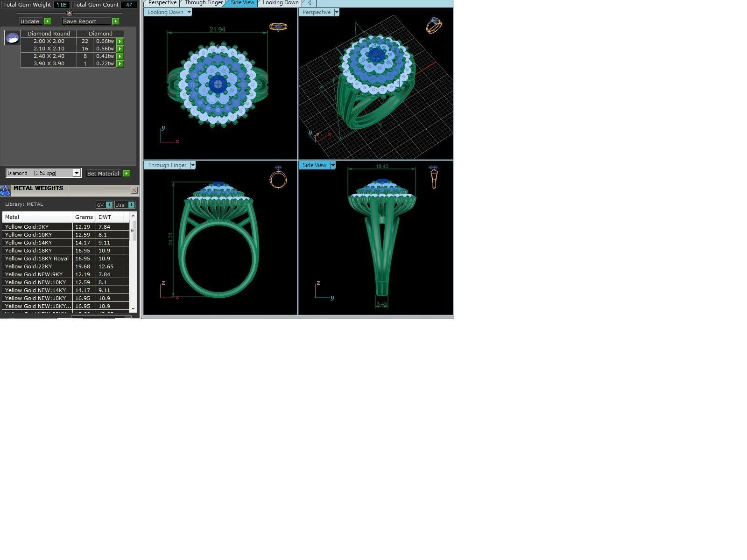Open the Looking Down viewport dropdown arrow
The width and height of the screenshot is (747, 560).
coord(189,12)
